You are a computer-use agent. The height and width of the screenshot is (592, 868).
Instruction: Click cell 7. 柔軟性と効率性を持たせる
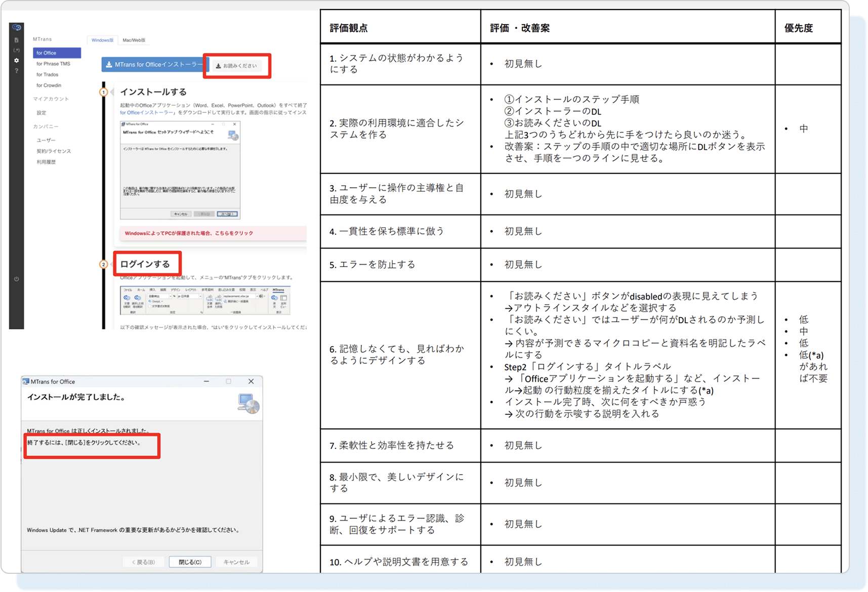pyautogui.click(x=400, y=445)
